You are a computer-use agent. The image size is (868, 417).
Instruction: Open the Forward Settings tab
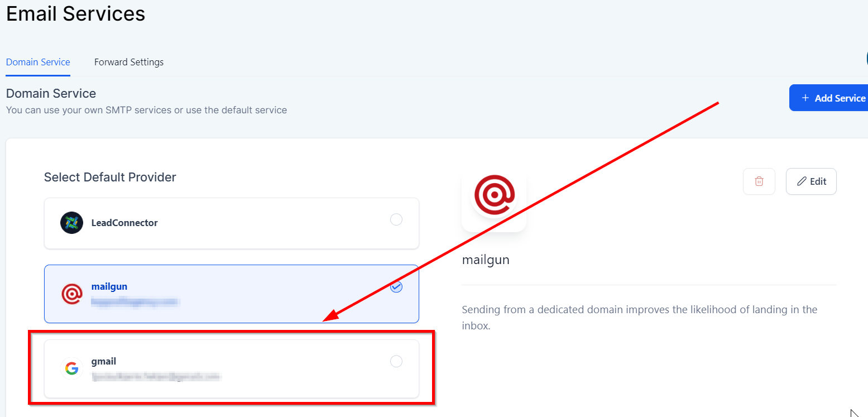coord(129,62)
